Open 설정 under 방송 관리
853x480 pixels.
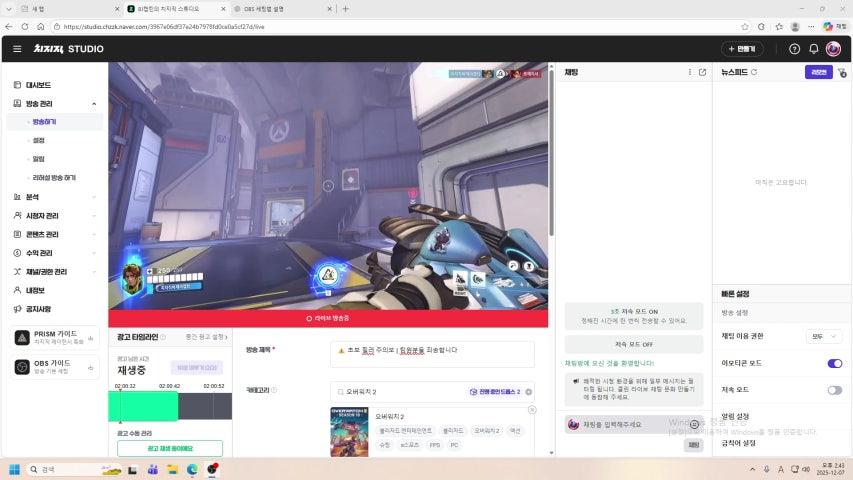[x=39, y=140]
